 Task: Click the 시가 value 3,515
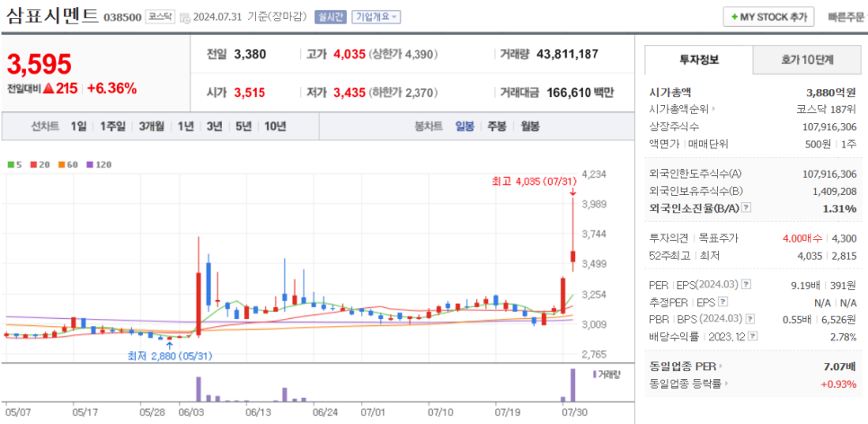click(x=250, y=93)
